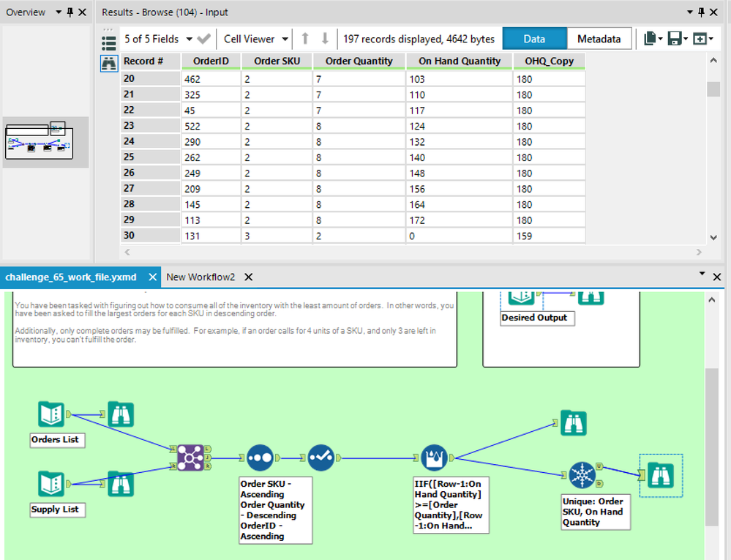The height and width of the screenshot is (560, 731).
Task: Click the Desired Output annotation label
Action: [x=537, y=318]
